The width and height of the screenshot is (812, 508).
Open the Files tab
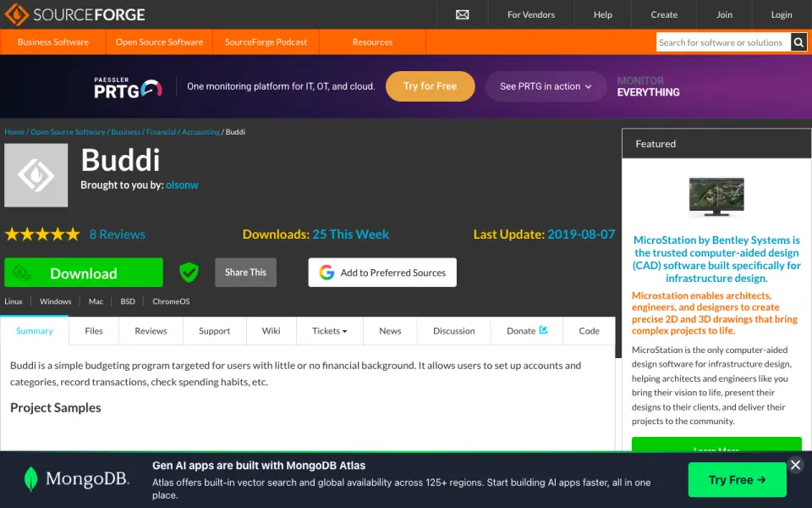[94, 331]
